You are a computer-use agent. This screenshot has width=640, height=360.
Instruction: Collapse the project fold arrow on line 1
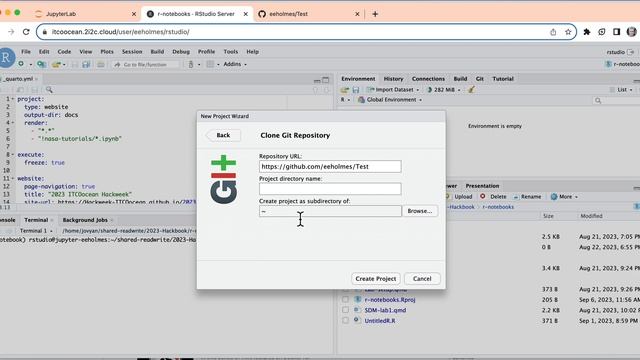click(13, 99)
